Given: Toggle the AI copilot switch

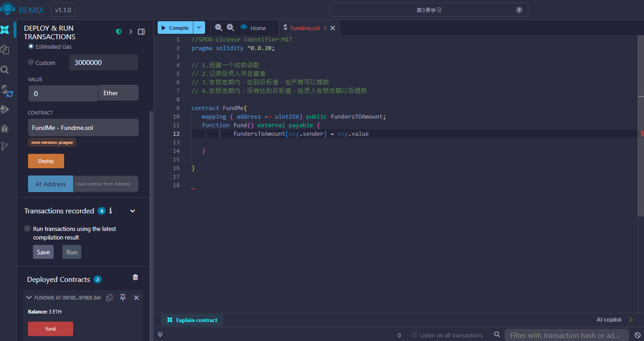Looking at the screenshot, I should click(x=629, y=320).
